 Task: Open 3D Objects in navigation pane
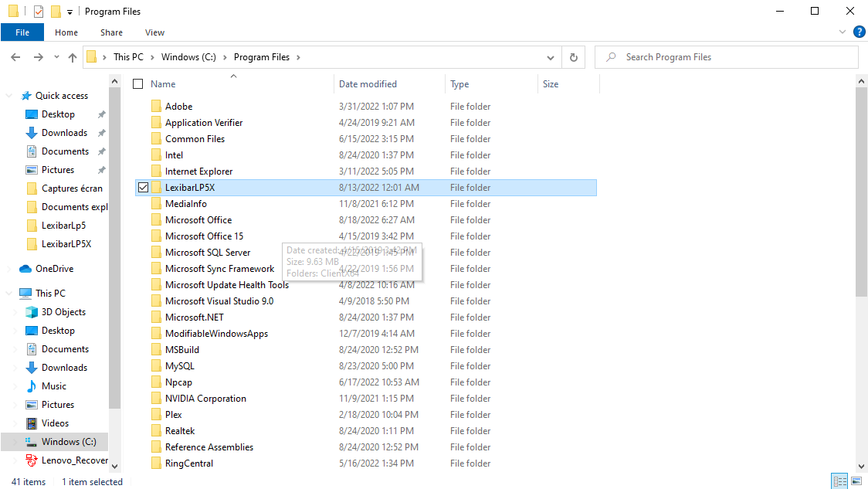(63, 312)
